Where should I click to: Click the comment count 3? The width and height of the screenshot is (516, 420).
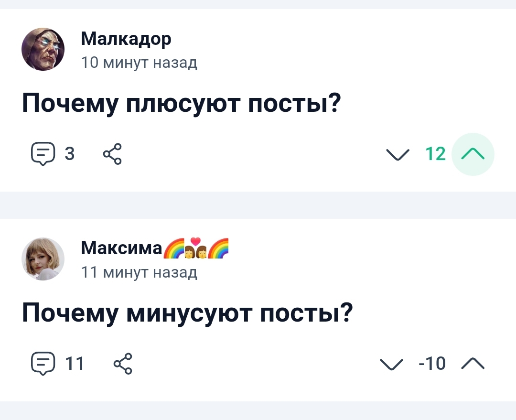coord(69,154)
